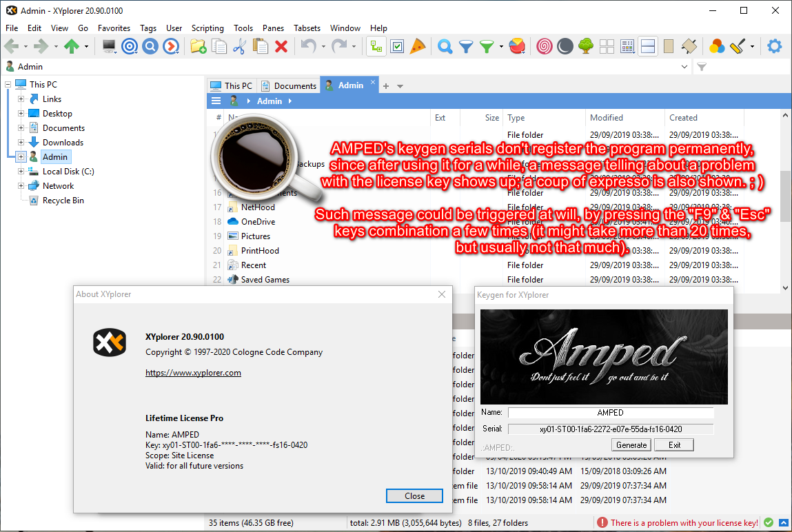
Task: Click the orange pizza slice icon
Action: point(418,46)
